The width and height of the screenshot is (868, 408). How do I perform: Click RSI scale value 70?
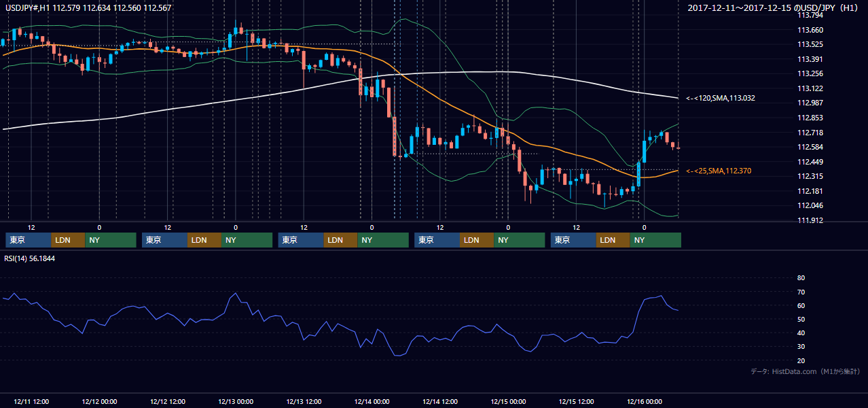[x=801, y=292]
